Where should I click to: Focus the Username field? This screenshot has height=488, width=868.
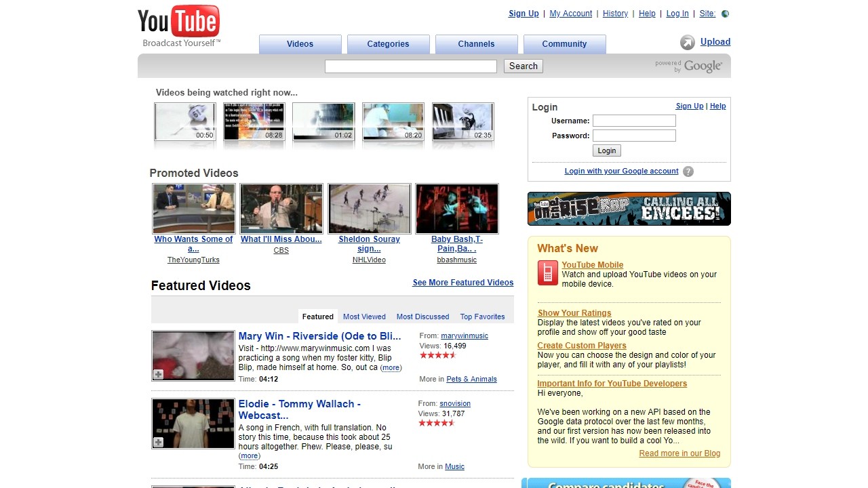634,121
